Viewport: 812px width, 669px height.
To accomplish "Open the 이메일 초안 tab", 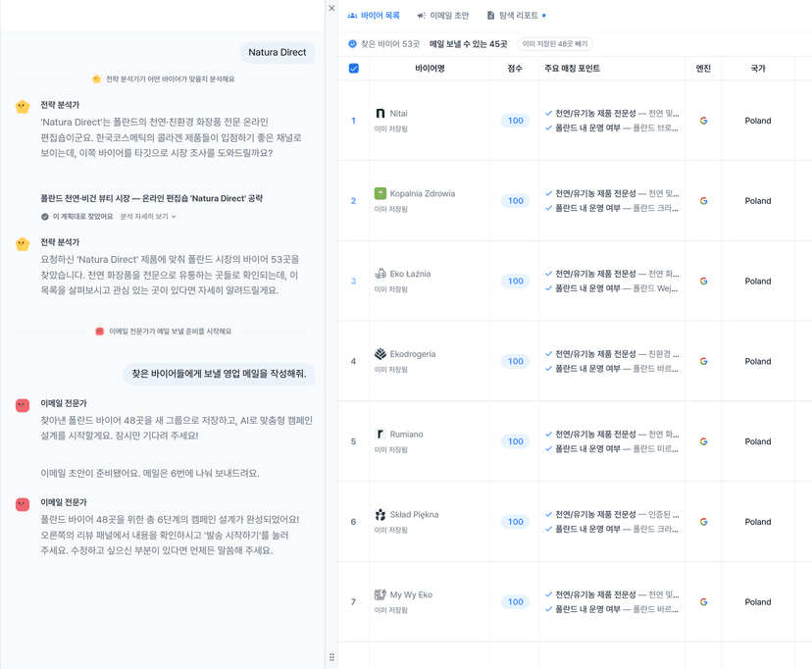I will click(x=442, y=16).
